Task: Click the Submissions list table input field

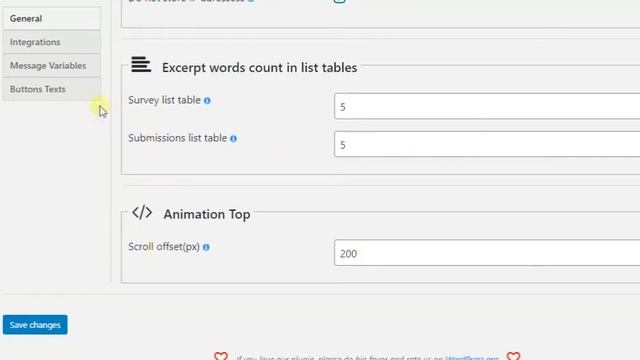Action: pos(487,144)
